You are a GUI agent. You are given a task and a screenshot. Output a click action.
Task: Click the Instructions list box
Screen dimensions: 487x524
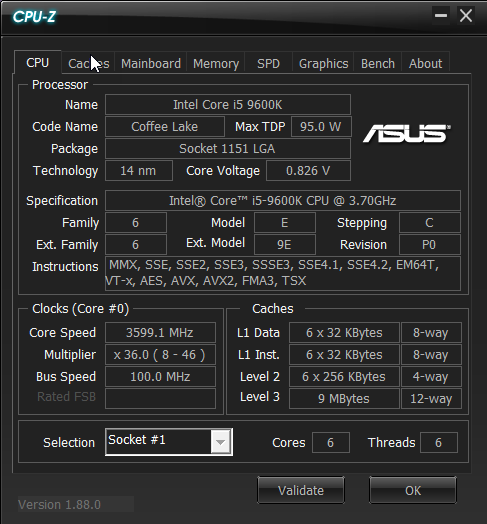click(x=283, y=273)
